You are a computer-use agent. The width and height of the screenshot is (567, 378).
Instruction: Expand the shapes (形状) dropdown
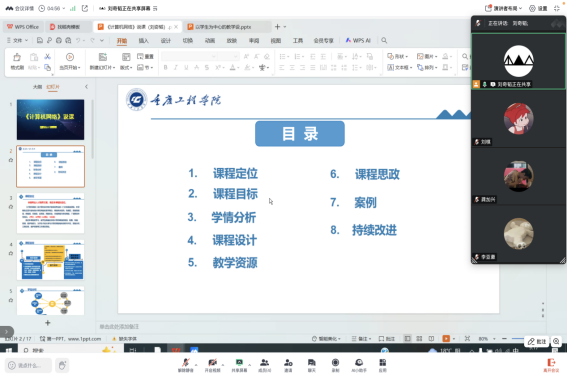[398, 56]
